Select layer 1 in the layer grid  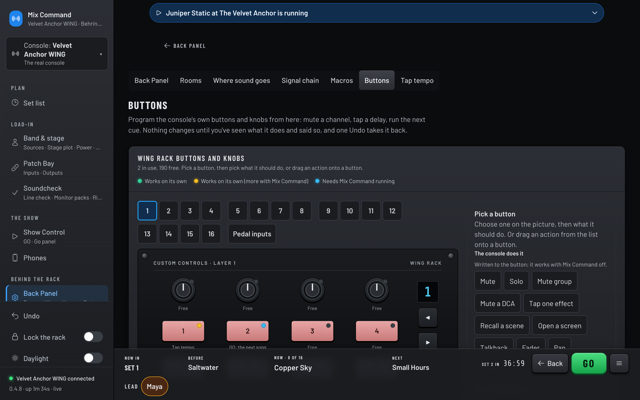(147, 211)
